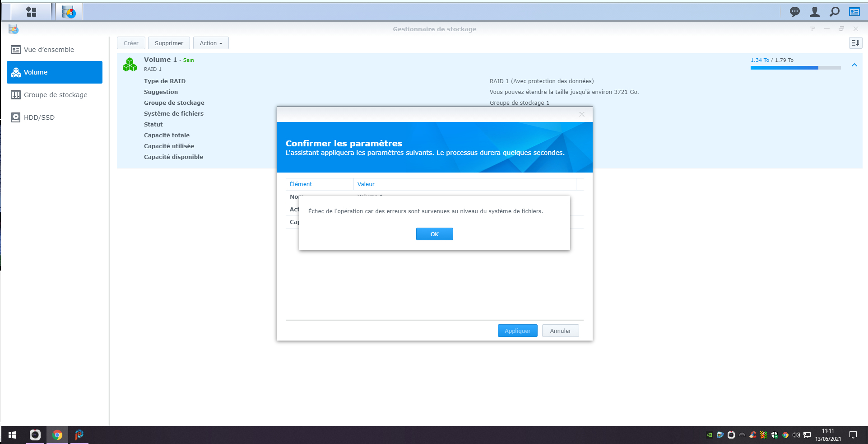
Task: Click the Volume 1 usage progress bar
Action: (795, 68)
